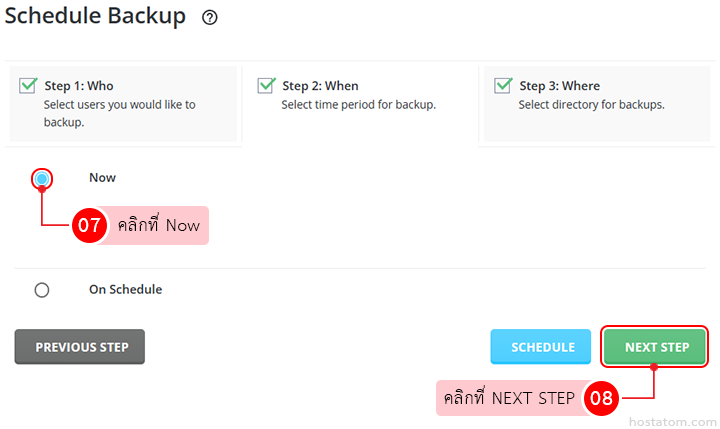
Task: Click the help question mark icon
Action: [209, 17]
